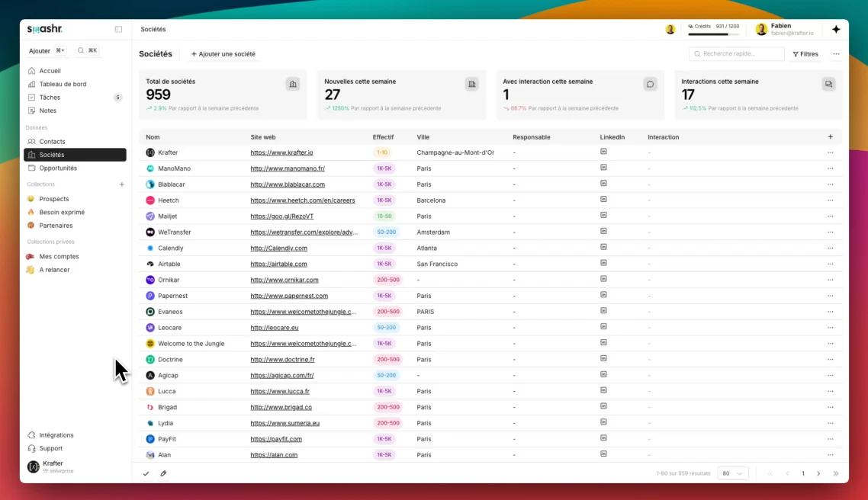Open the https://www.krafter.io link
The height and width of the screenshot is (500, 868).
pyautogui.click(x=281, y=152)
